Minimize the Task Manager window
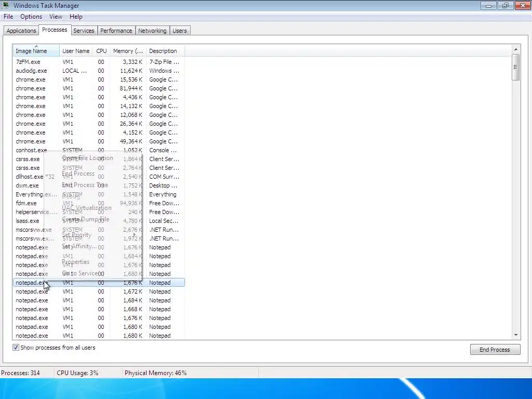The image size is (532, 399). click(x=488, y=5)
